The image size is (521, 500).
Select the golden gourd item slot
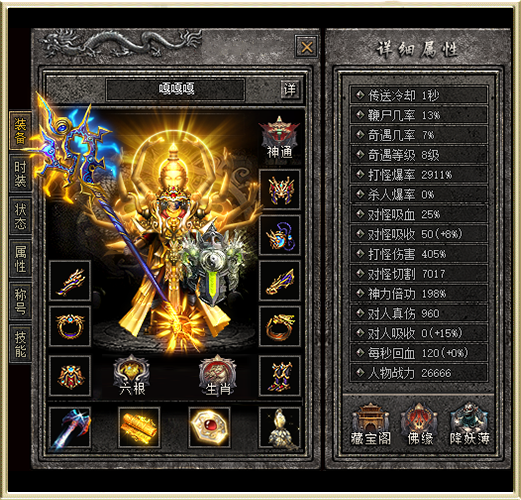280,427
